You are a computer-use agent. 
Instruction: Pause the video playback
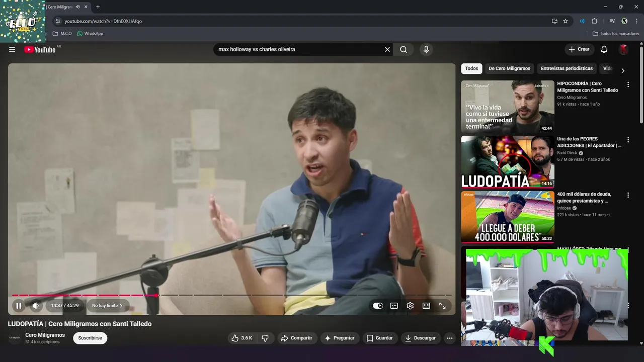coord(19,305)
